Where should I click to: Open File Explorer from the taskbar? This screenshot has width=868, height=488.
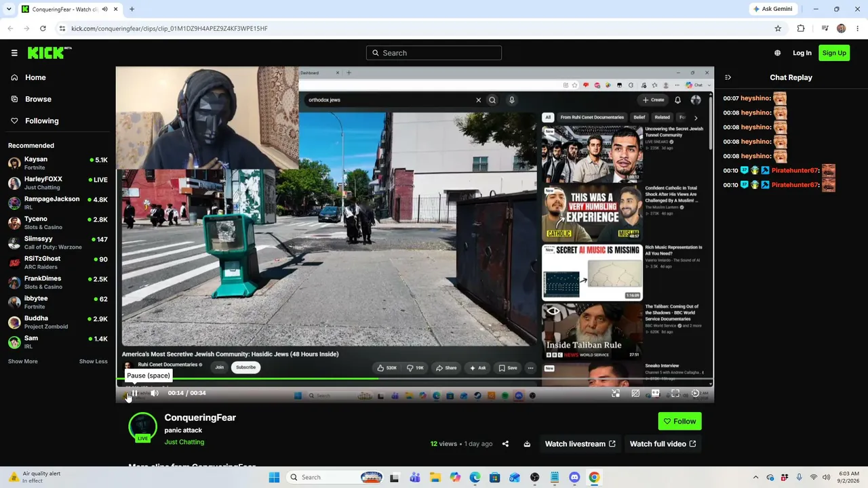[x=435, y=477]
